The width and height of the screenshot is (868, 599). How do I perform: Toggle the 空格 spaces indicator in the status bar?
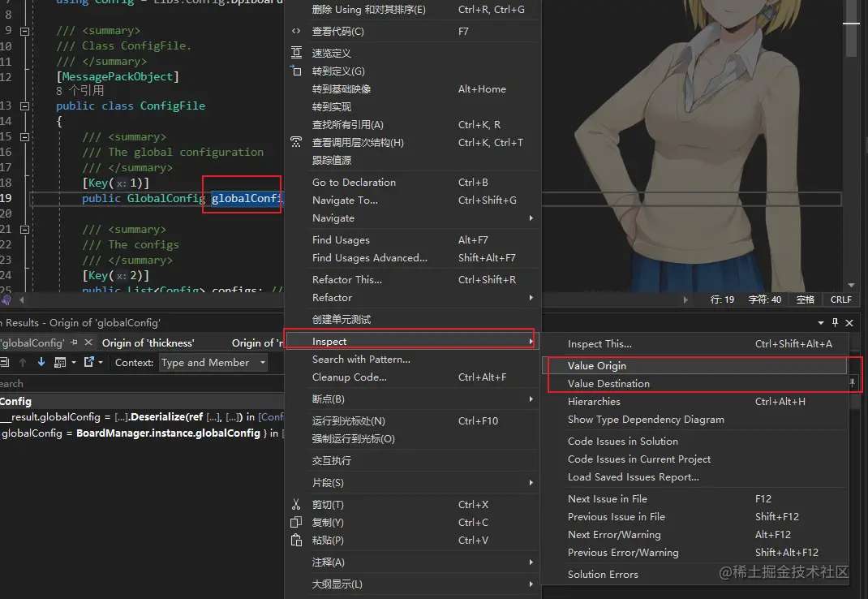[x=806, y=299]
